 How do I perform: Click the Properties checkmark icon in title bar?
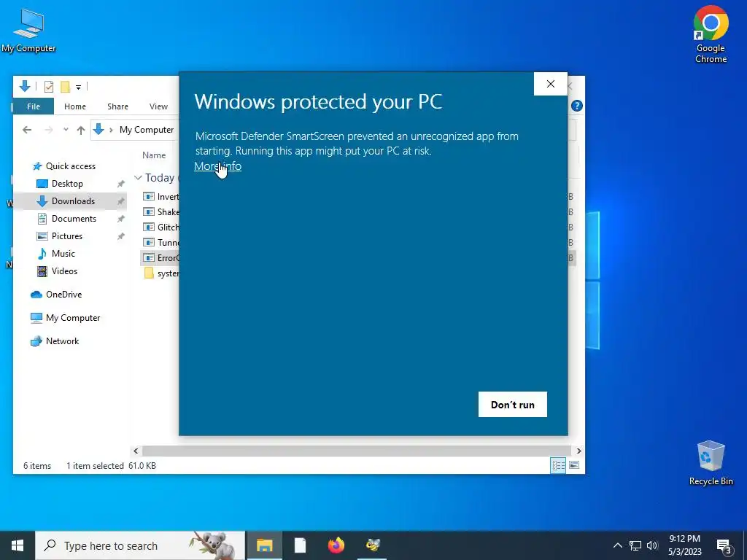point(49,87)
